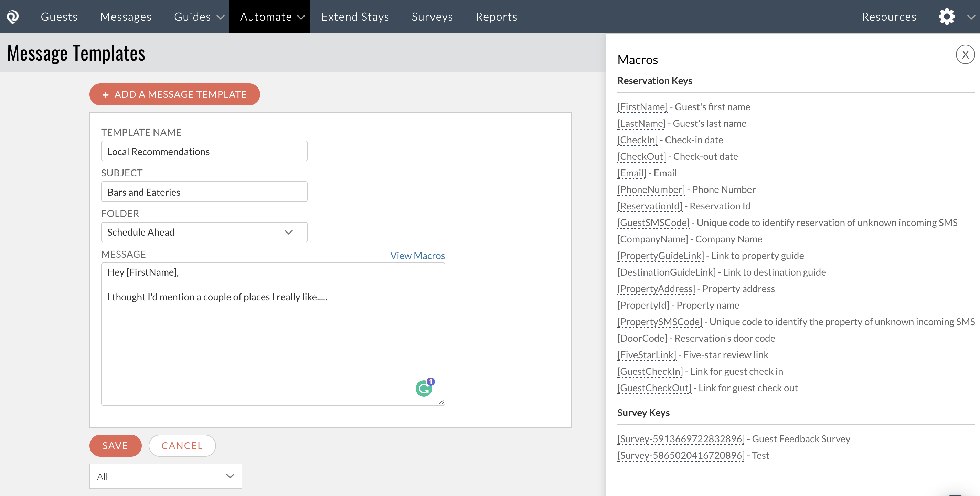Screen dimensions: 980x496
Task: Insert the [GuestCheckOut] macro
Action: [x=654, y=388]
